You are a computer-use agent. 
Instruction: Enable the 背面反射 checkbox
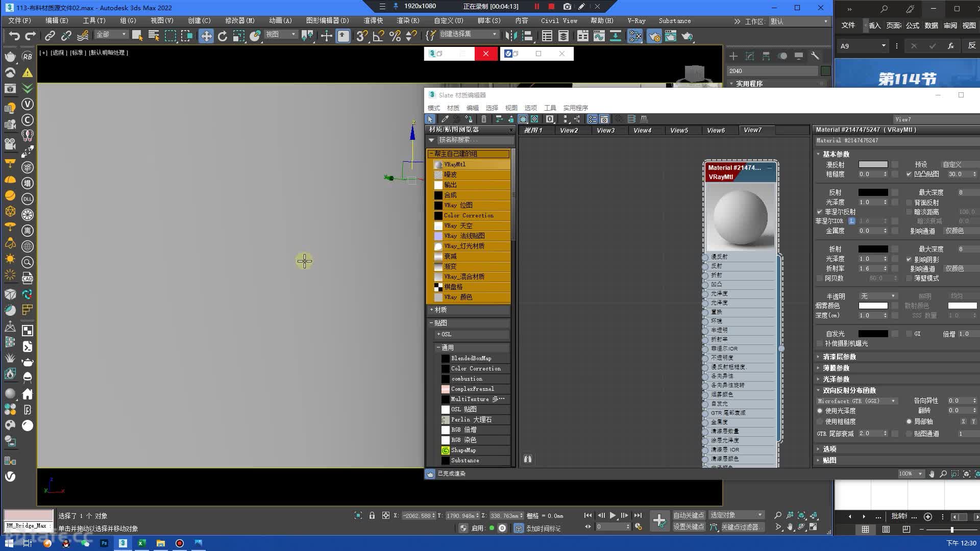[909, 203]
